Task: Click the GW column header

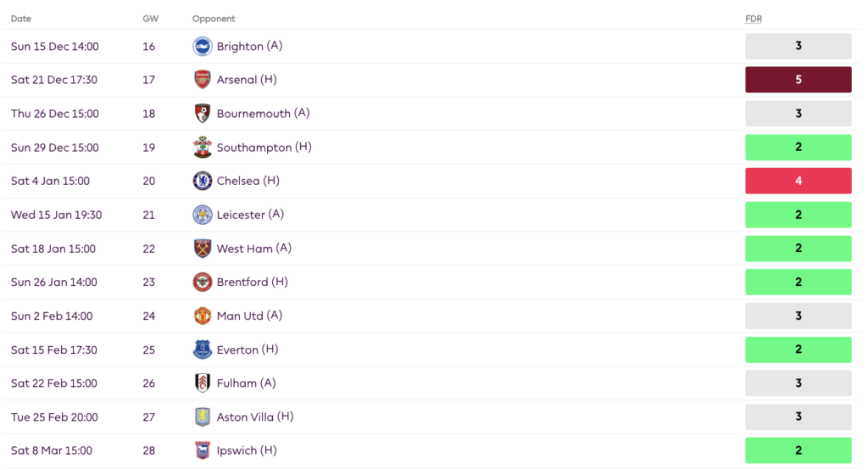Action: tap(150, 19)
